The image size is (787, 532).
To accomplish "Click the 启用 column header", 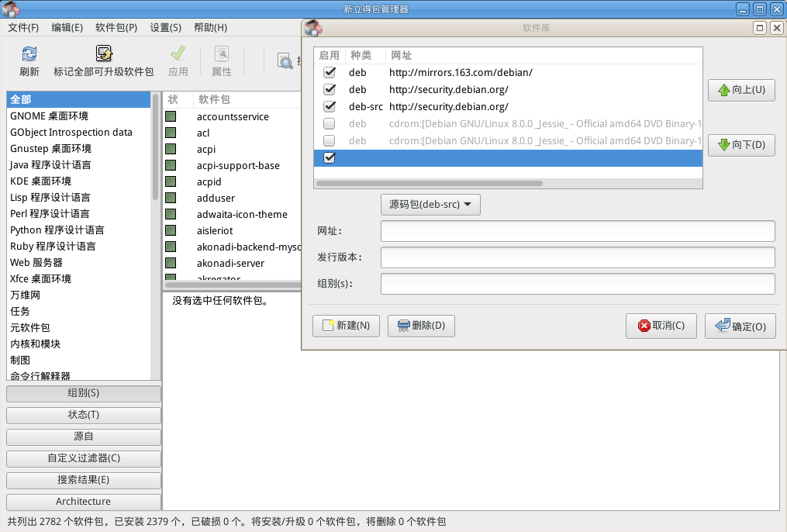I will coord(330,56).
